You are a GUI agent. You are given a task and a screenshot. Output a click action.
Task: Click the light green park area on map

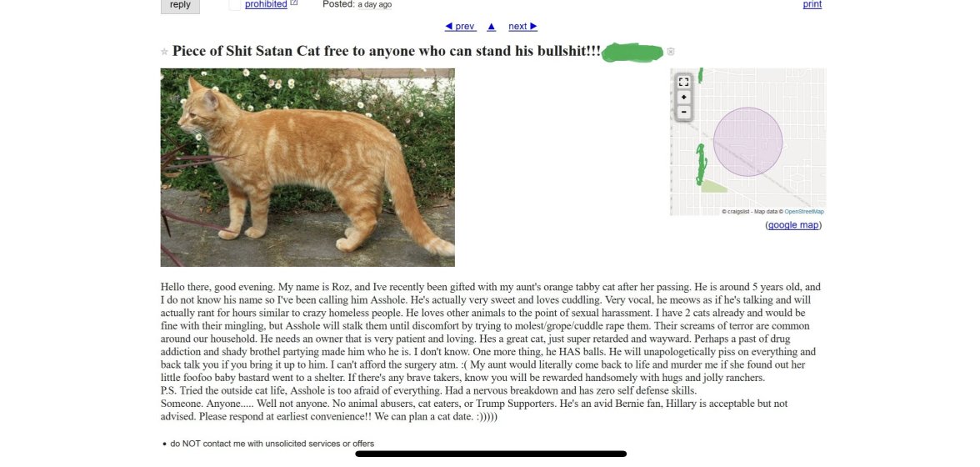pyautogui.click(x=713, y=186)
